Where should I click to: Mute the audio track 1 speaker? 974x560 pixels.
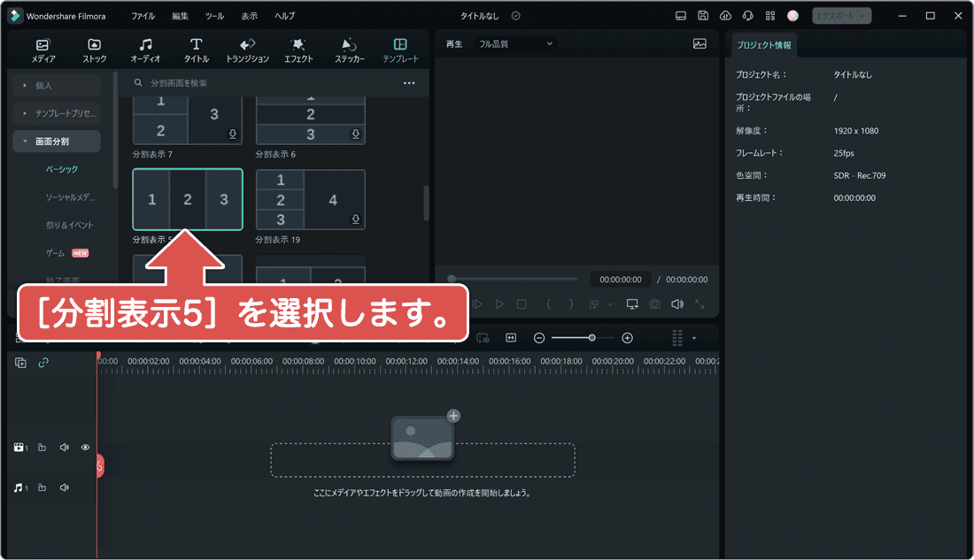coord(64,487)
